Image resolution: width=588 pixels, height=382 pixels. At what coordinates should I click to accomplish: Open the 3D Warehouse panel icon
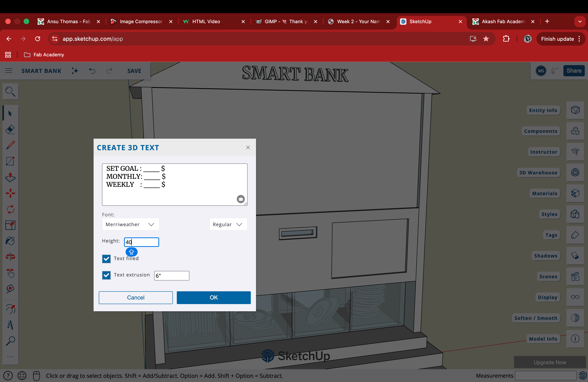[x=575, y=172]
